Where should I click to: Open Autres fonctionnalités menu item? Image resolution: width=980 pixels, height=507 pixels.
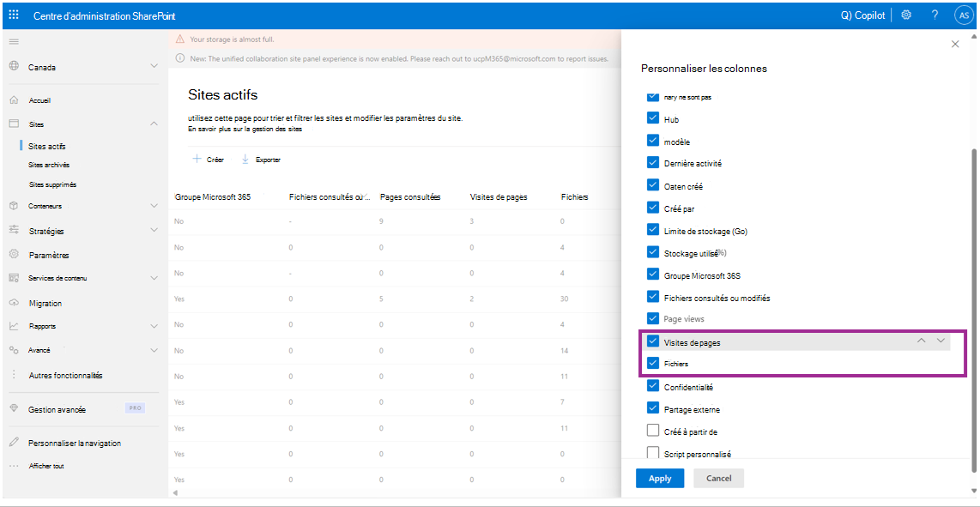(x=65, y=376)
